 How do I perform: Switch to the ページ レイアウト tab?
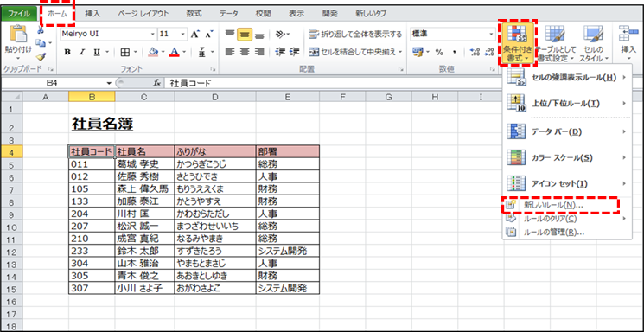[143, 14]
